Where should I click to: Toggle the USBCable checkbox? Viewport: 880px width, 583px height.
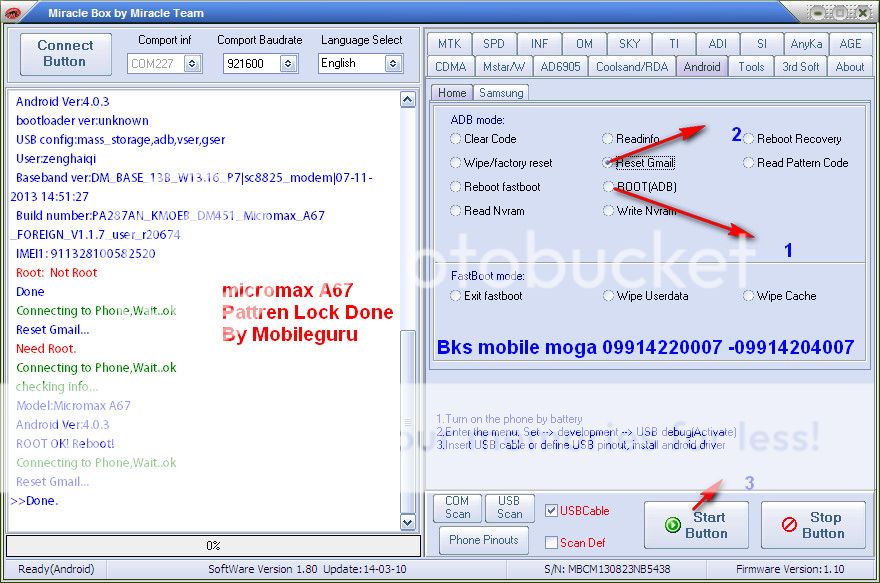[551, 511]
